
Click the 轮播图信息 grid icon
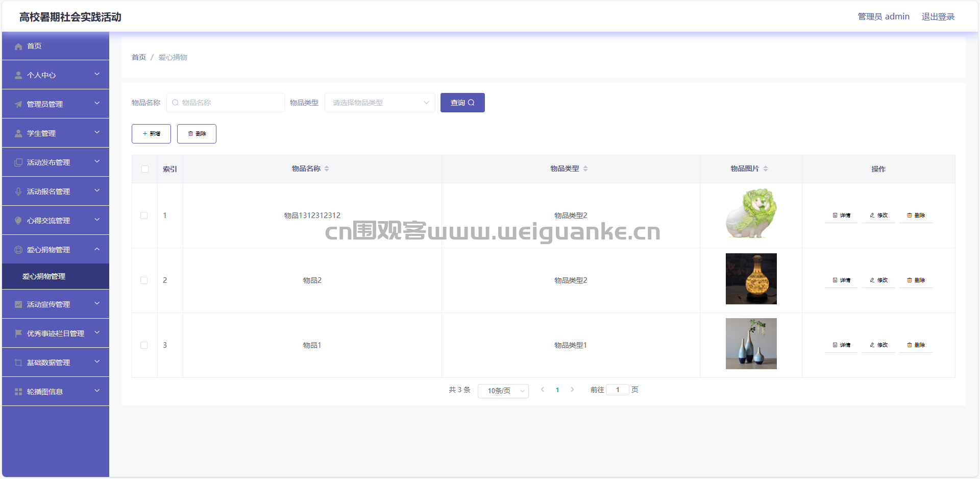coord(18,392)
